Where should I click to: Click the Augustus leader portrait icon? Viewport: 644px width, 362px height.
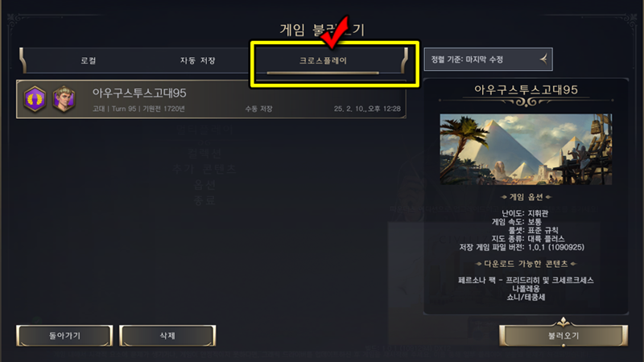click(x=64, y=99)
